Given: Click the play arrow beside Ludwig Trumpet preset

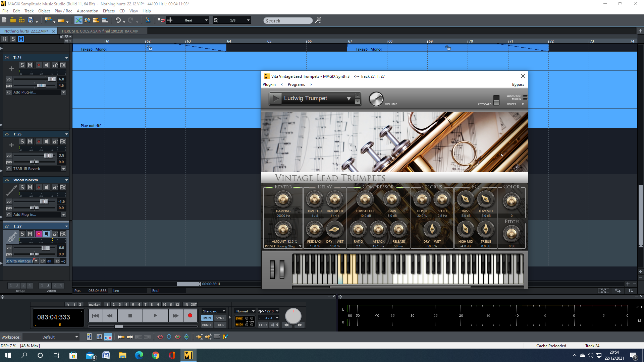Looking at the screenshot, I should (276, 99).
